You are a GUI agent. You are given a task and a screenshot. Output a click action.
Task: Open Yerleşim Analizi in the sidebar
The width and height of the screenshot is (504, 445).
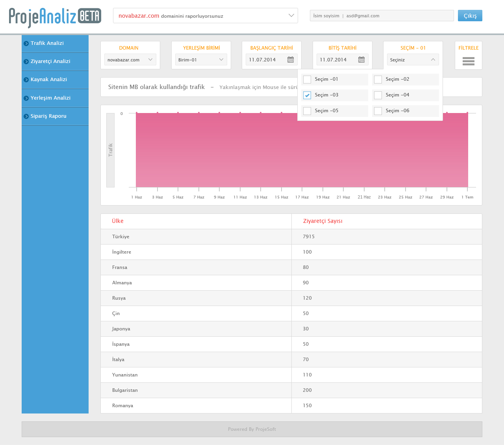click(x=50, y=98)
